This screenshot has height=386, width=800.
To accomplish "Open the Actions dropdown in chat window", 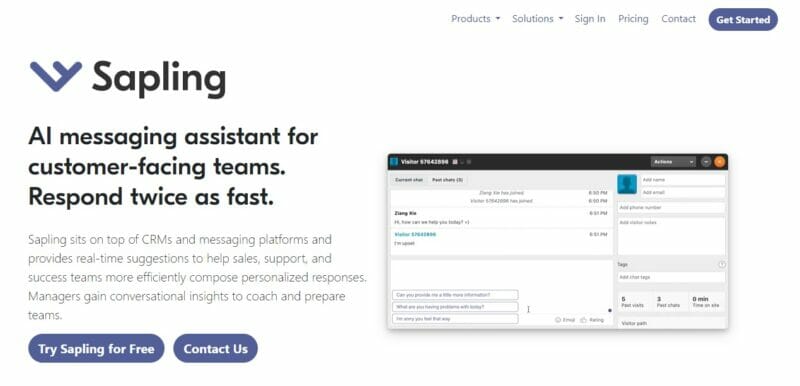I will [x=673, y=162].
